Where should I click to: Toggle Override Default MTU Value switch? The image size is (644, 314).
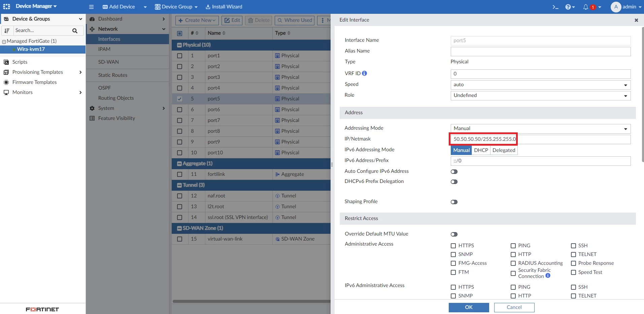[454, 234]
